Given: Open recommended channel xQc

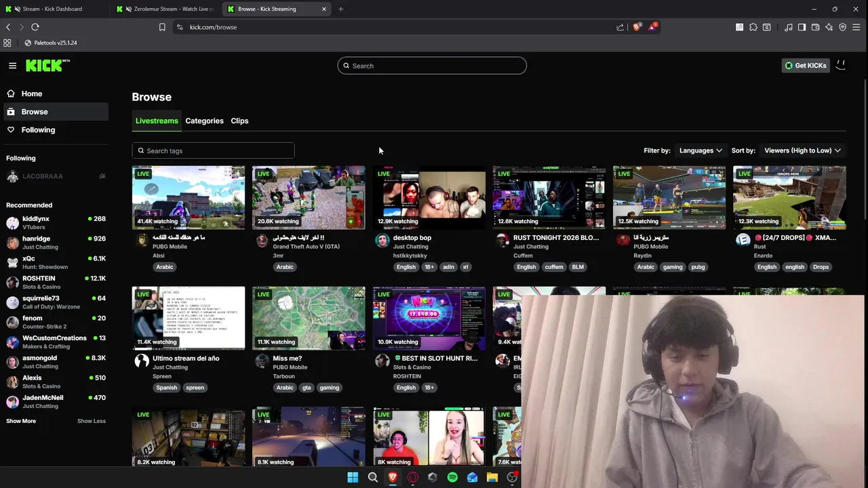Looking at the screenshot, I should [x=56, y=262].
